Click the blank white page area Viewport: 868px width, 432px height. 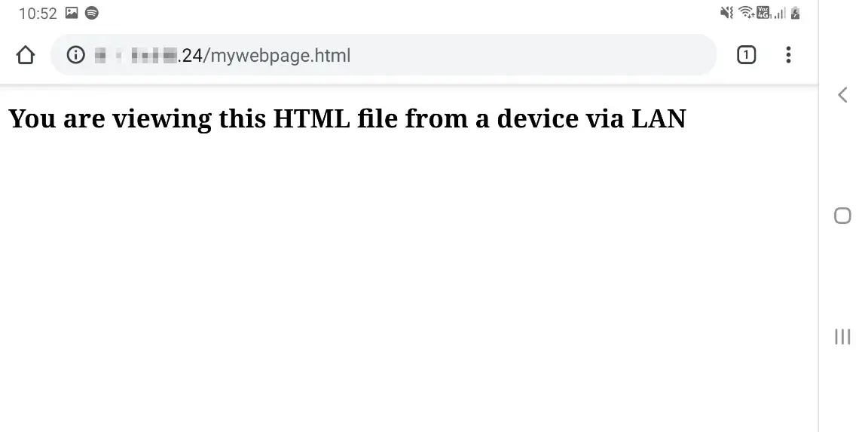[407, 286]
